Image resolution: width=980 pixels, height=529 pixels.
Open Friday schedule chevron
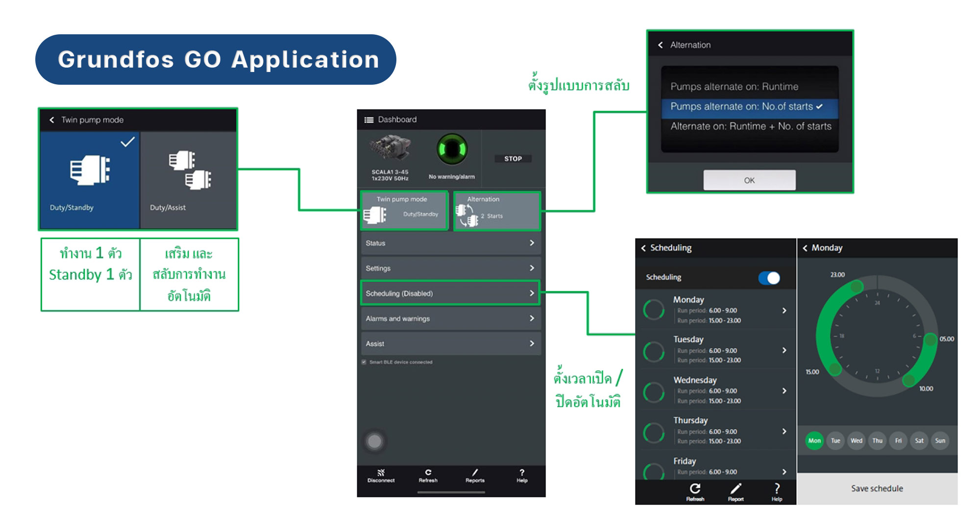784,472
